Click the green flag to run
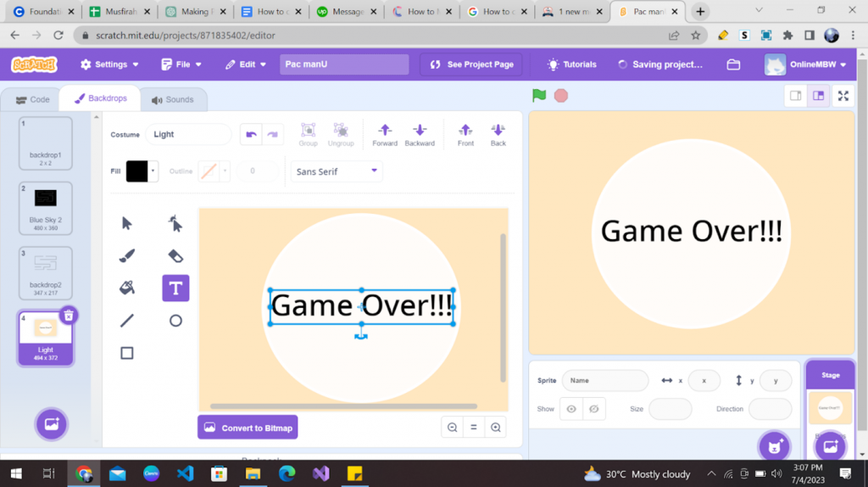This screenshot has height=487, width=868. [x=539, y=95]
